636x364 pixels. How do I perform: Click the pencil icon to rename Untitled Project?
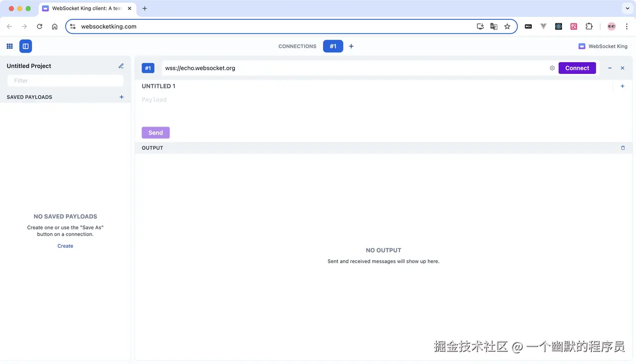(121, 65)
